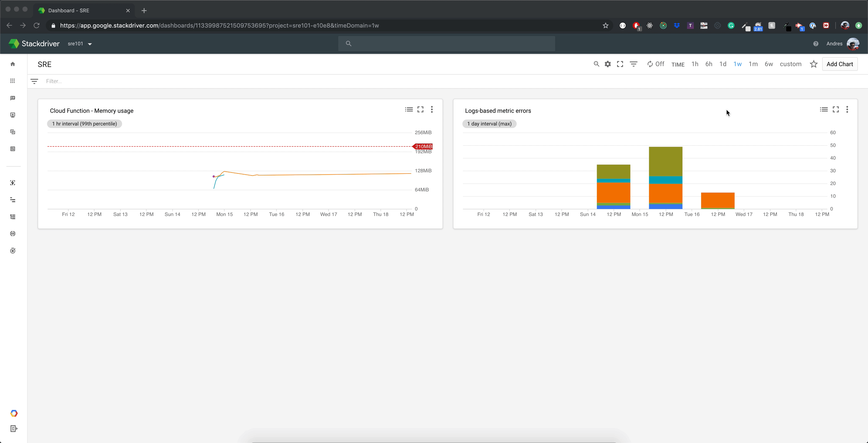868x443 pixels.
Task: Show legend list on Memory usage chart
Action: coord(409,110)
